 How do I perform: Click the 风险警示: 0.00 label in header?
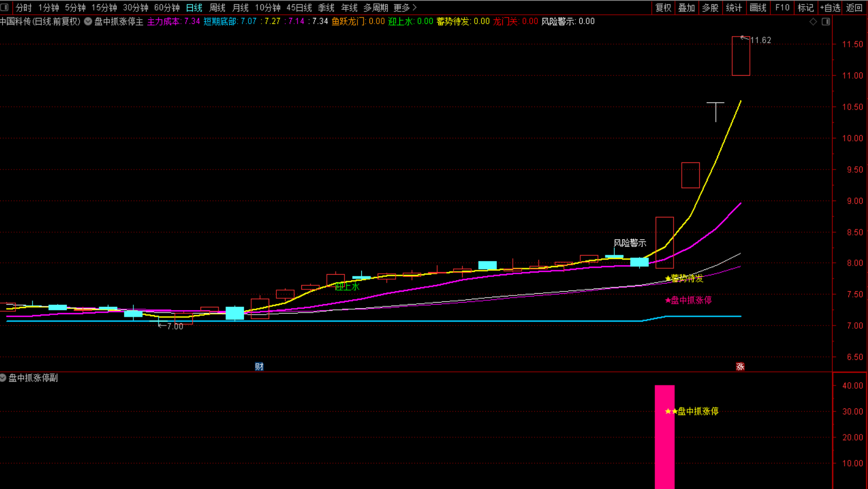tap(568, 22)
